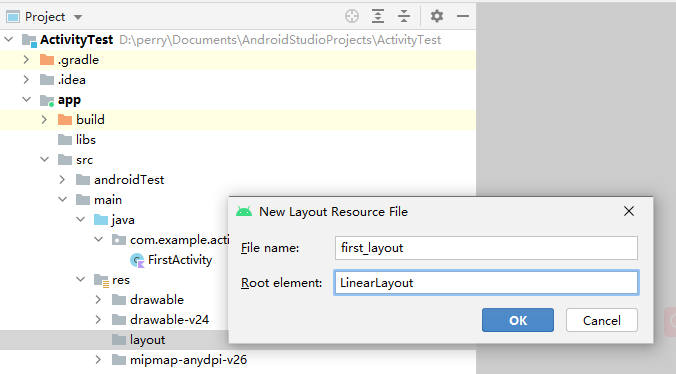Viewport: 676px width, 374px height.
Task: Collapse the ActivityTest root node
Action: (x=9, y=40)
